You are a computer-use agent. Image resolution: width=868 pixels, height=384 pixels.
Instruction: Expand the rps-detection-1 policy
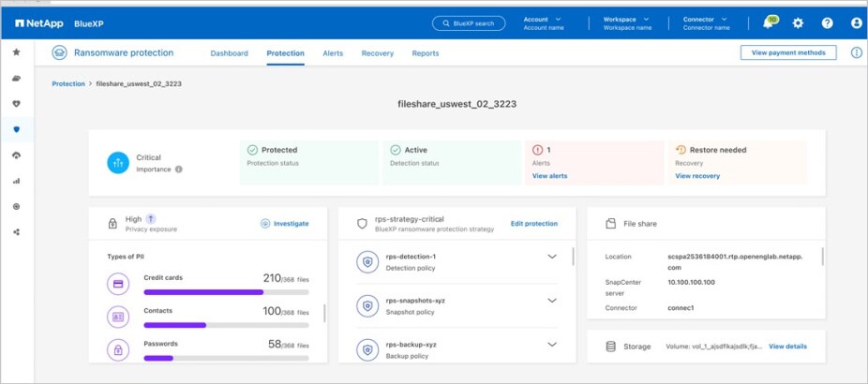[551, 257]
